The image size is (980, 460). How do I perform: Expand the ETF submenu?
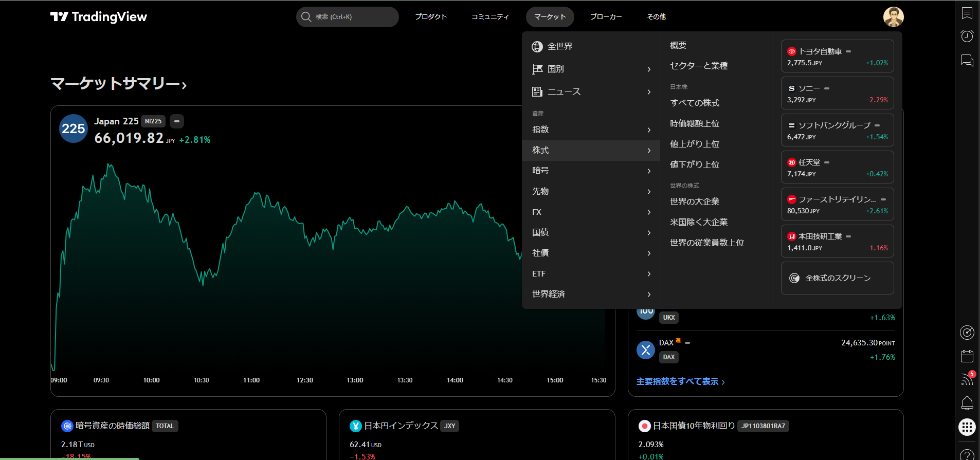[649, 273]
